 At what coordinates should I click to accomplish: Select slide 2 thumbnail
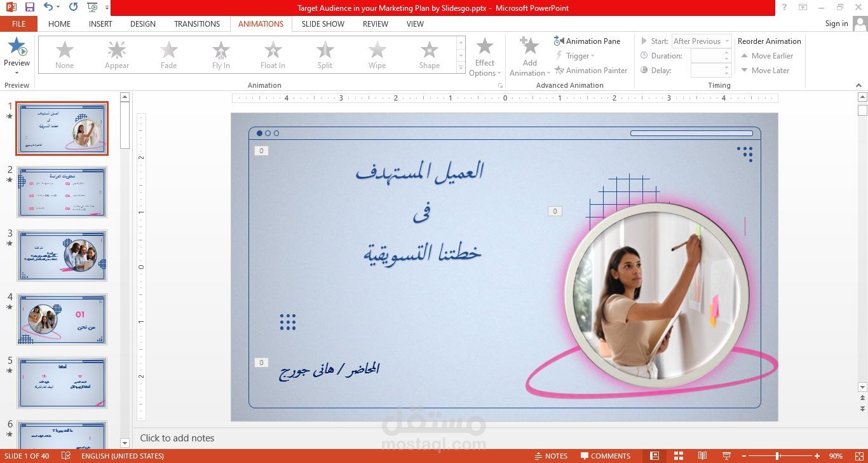62,192
